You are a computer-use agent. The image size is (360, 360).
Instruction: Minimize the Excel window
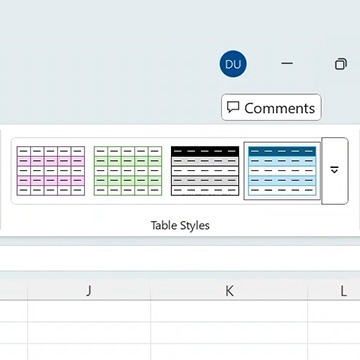pyautogui.click(x=287, y=63)
